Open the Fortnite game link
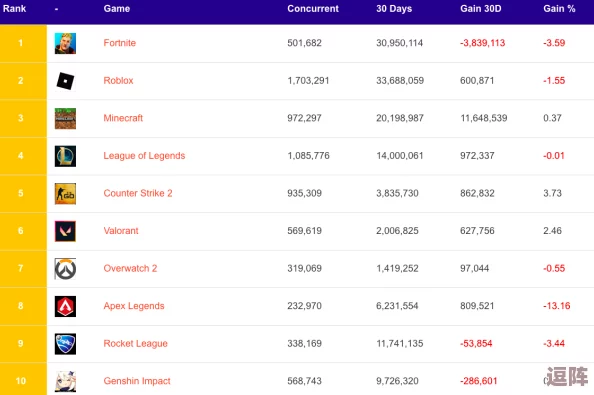The height and width of the screenshot is (395, 594). point(119,43)
